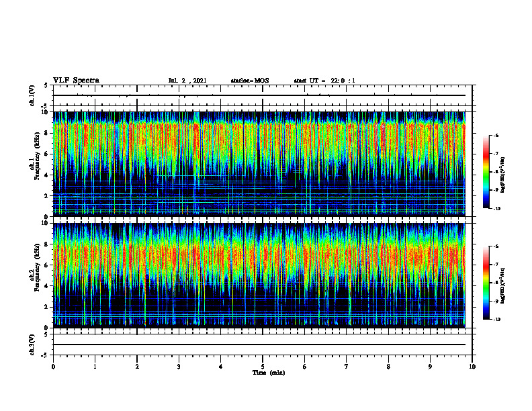
Task: Click the "2" kHz tick of ch.1 panel
Action: click(47, 196)
